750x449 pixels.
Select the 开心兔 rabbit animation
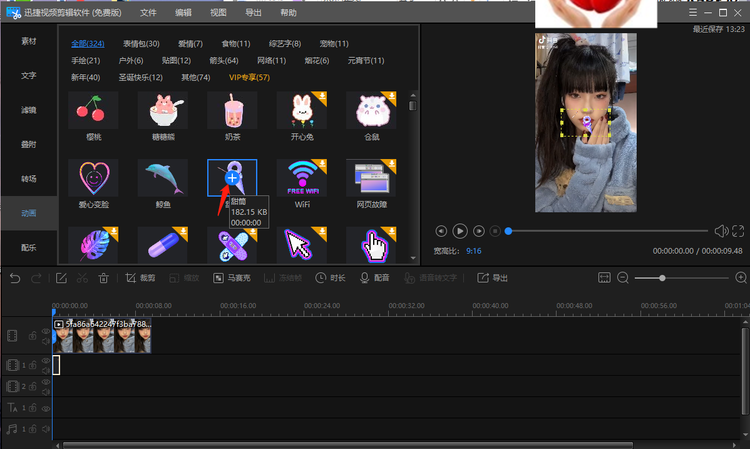tap(302, 110)
